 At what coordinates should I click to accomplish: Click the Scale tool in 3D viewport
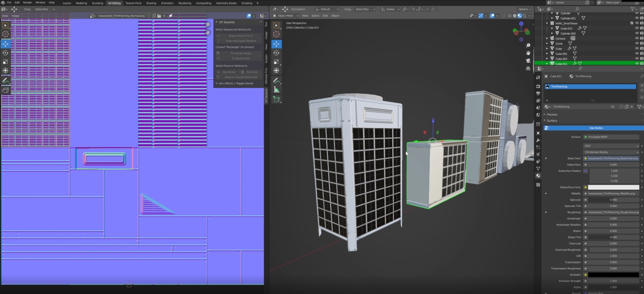(x=276, y=62)
